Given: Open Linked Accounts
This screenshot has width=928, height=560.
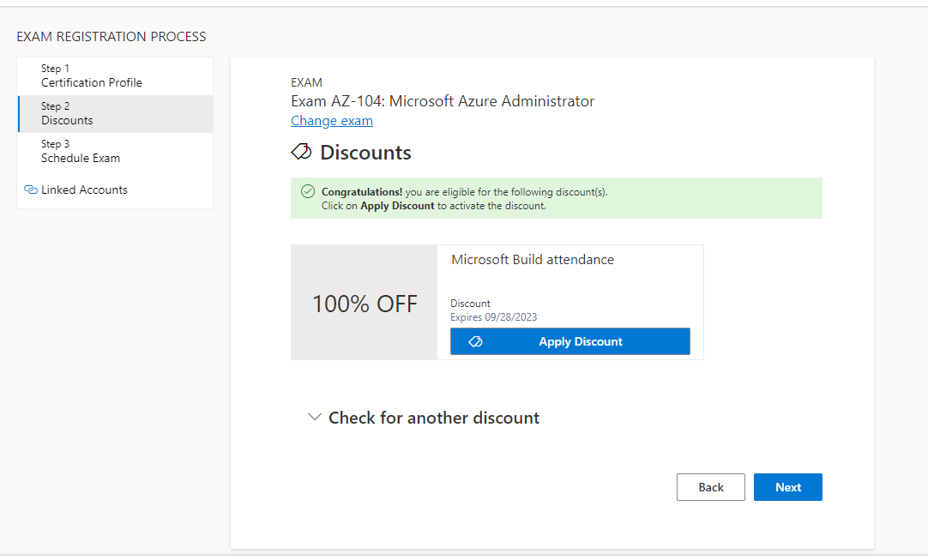Looking at the screenshot, I should pyautogui.click(x=84, y=190).
